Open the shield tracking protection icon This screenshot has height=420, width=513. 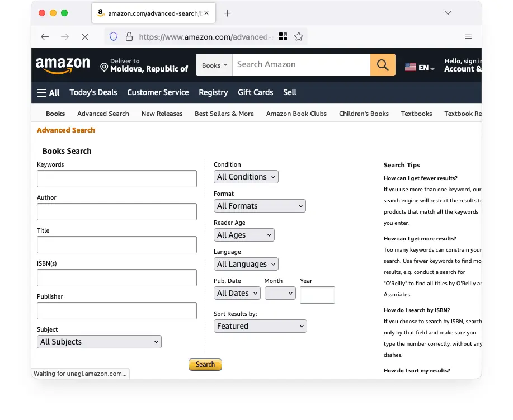(114, 36)
